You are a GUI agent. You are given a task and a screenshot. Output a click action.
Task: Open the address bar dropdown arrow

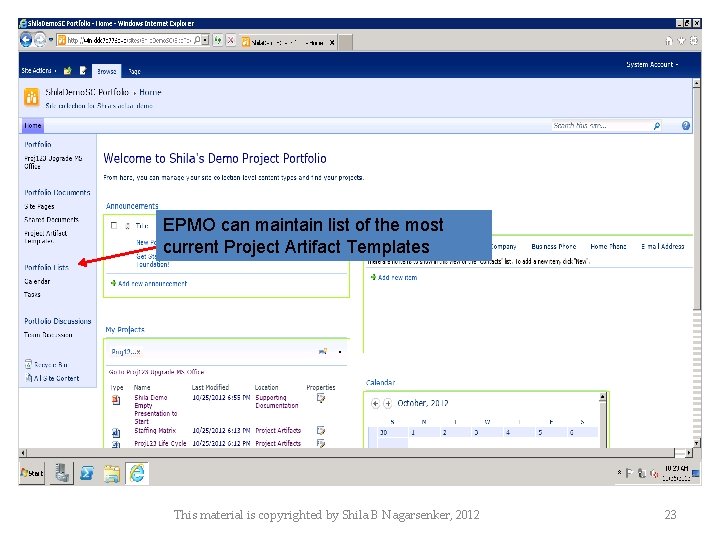pyautogui.click(x=205, y=40)
